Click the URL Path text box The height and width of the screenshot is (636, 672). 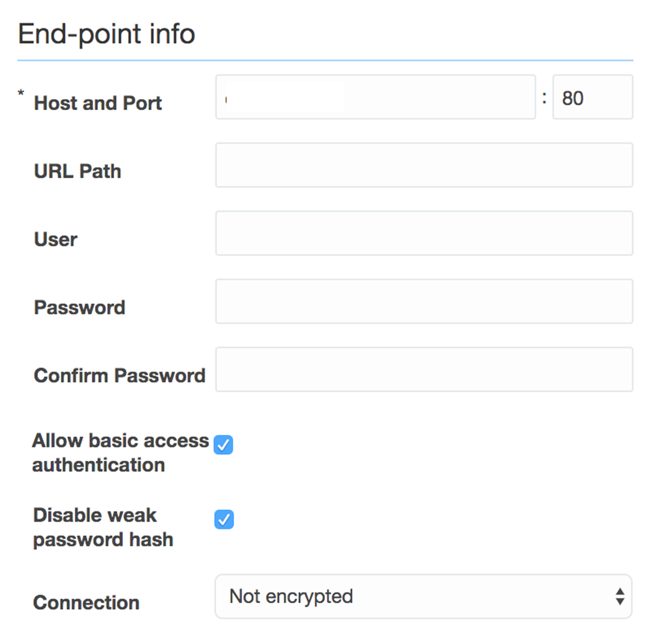[x=424, y=165]
